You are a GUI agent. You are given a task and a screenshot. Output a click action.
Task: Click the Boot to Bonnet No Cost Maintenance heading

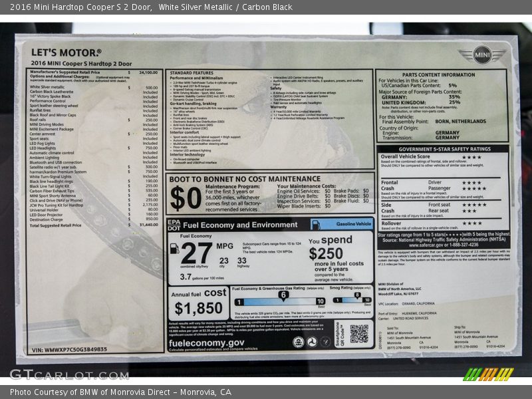pyautogui.click(x=245, y=179)
